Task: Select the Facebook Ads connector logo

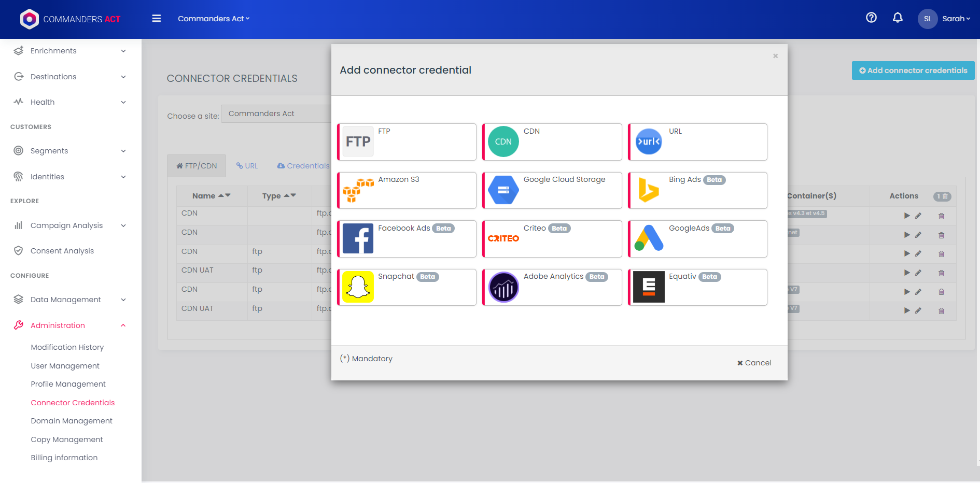Action: point(358,238)
